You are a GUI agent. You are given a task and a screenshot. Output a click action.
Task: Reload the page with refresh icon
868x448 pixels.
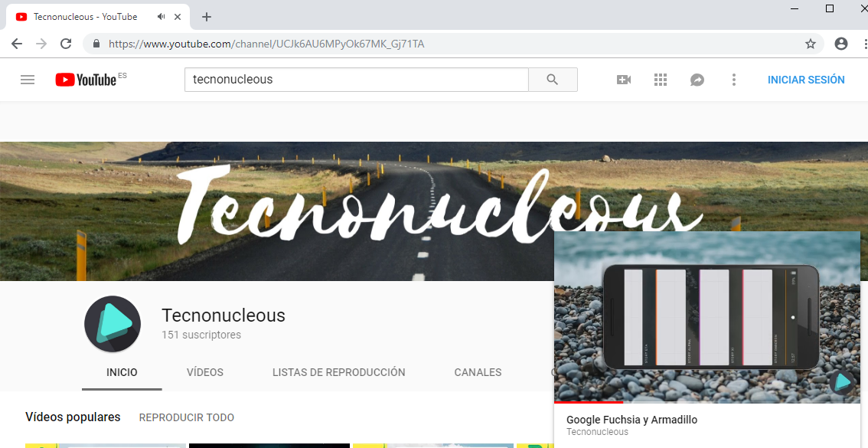pos(66,44)
